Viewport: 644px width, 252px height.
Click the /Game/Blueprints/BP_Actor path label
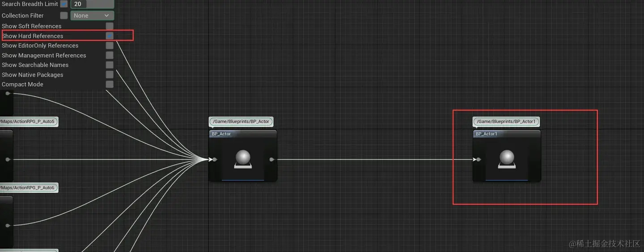(241, 121)
